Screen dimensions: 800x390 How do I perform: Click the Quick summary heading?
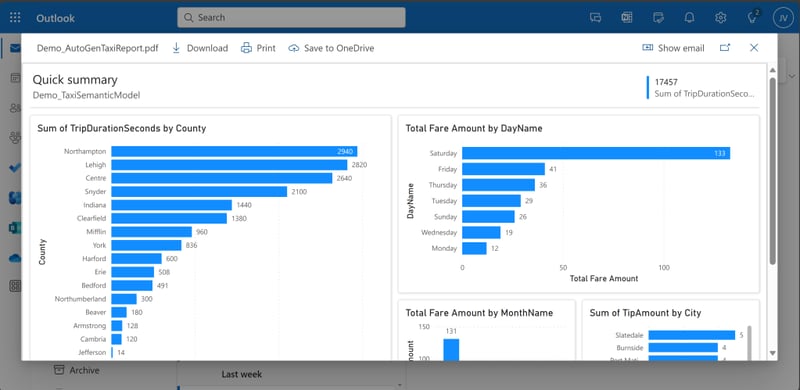click(75, 80)
